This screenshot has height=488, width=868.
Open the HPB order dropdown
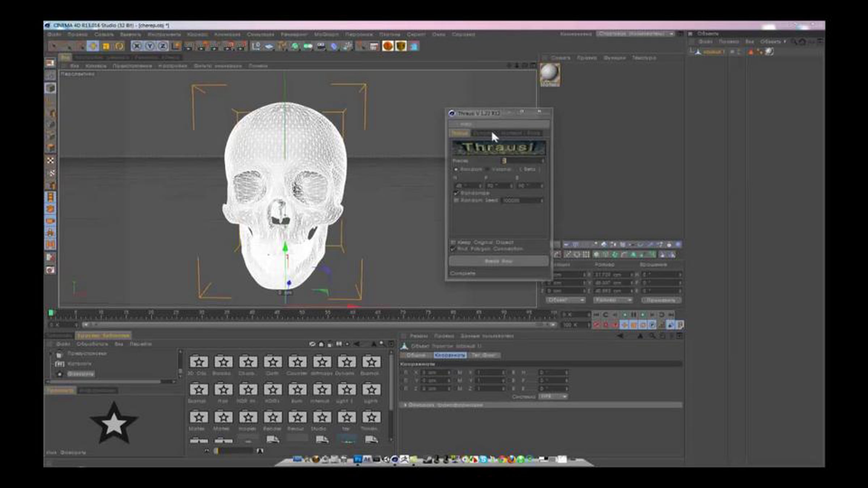(x=553, y=397)
